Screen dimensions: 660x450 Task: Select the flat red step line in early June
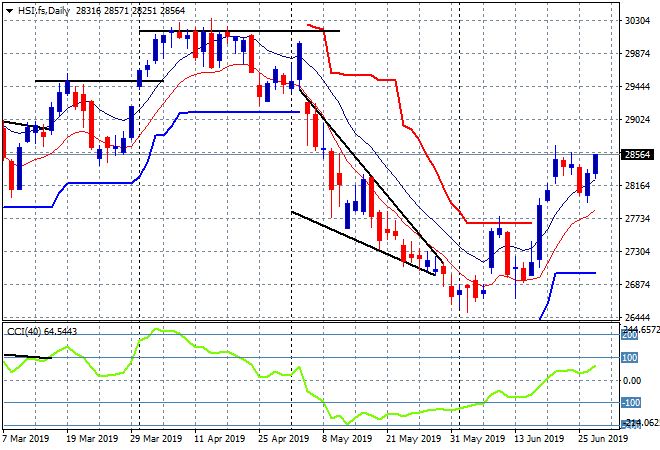[x=499, y=223]
